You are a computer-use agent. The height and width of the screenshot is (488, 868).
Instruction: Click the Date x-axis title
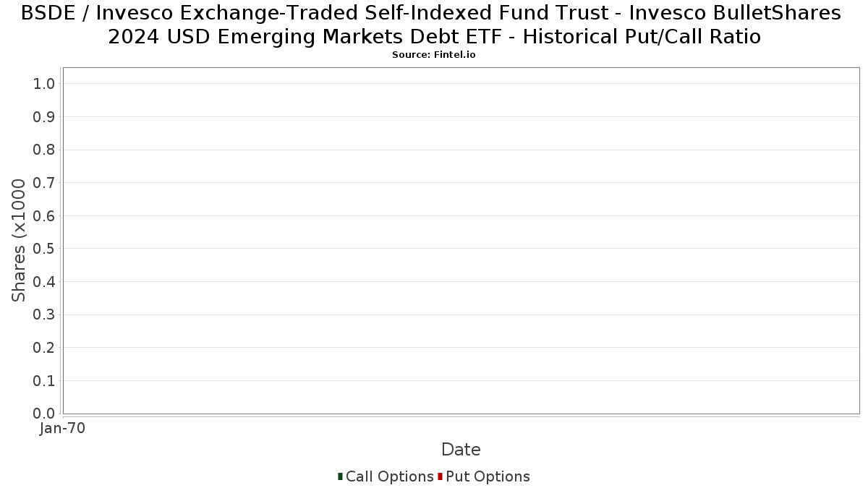pyautogui.click(x=461, y=450)
